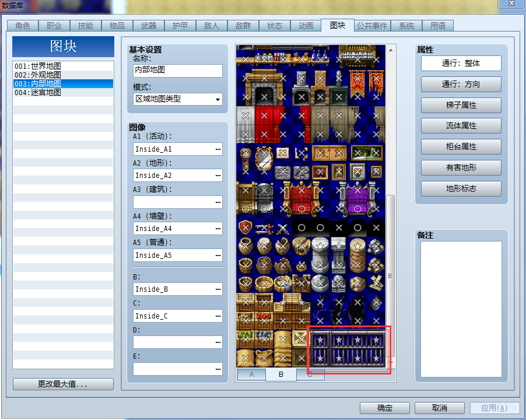Toggle star marker atop the square stone pedestal
The height and width of the screenshot is (420, 526).
coord(339,246)
